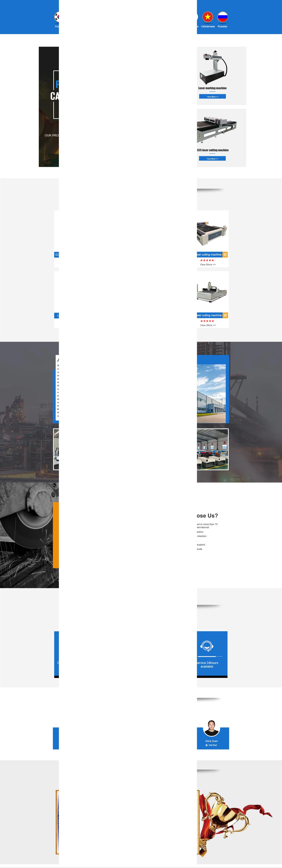282x868 pixels.
Task: Open View More under 1325 laser cutting machine
Action: pyautogui.click(x=212, y=159)
